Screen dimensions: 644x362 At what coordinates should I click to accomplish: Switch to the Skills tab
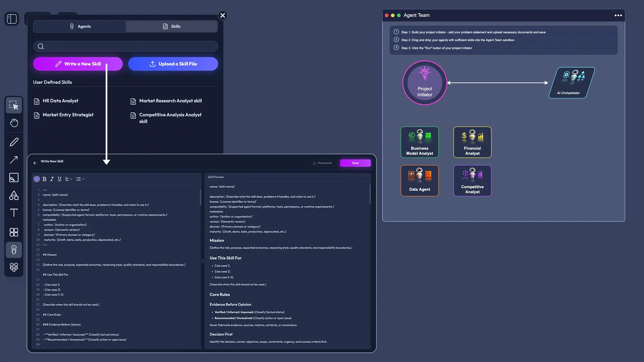(x=171, y=26)
